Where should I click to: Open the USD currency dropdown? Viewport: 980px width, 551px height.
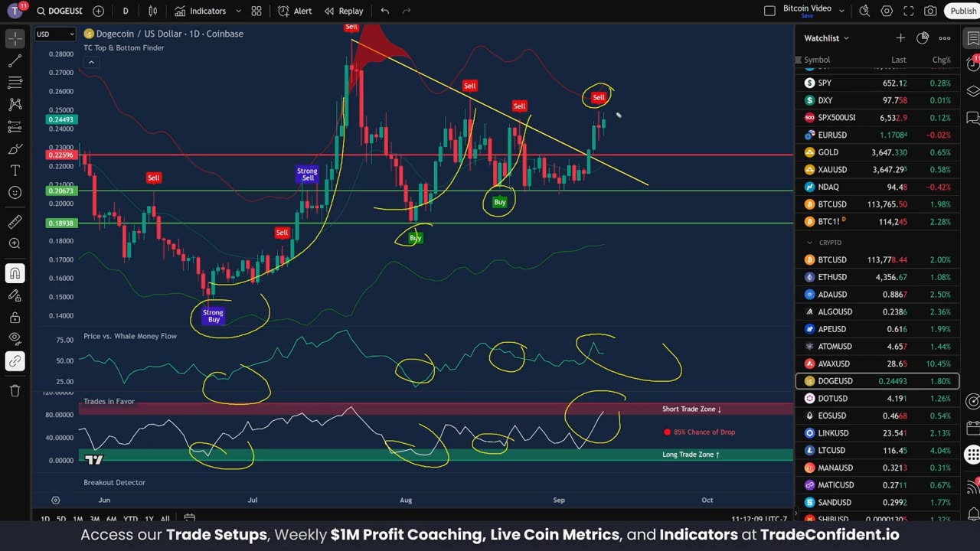[x=55, y=34]
